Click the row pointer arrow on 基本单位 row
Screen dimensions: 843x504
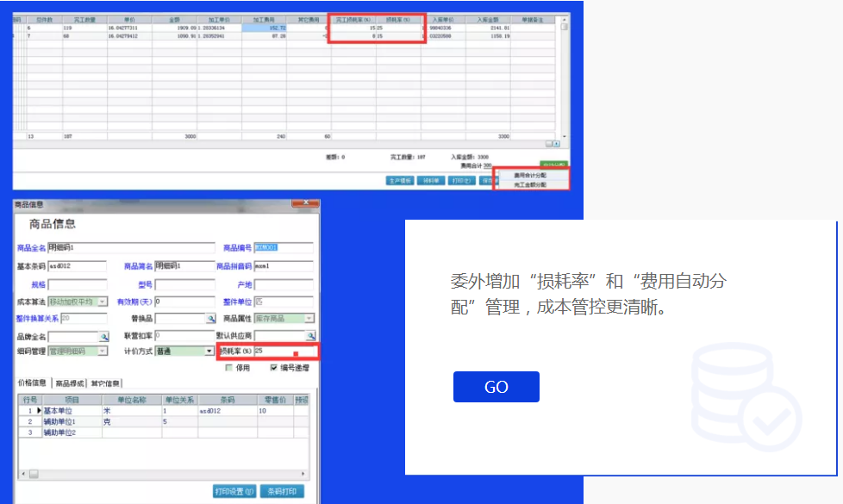click(x=37, y=411)
